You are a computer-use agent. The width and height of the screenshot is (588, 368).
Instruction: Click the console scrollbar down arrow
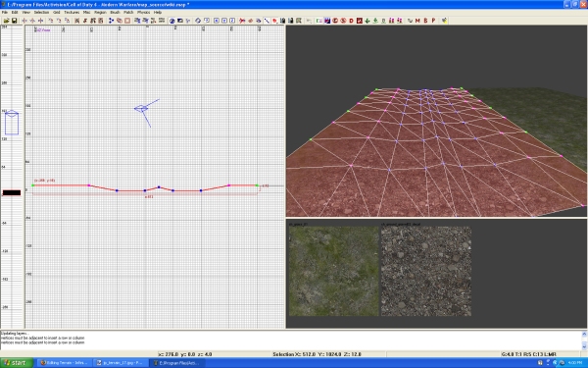tap(584, 346)
